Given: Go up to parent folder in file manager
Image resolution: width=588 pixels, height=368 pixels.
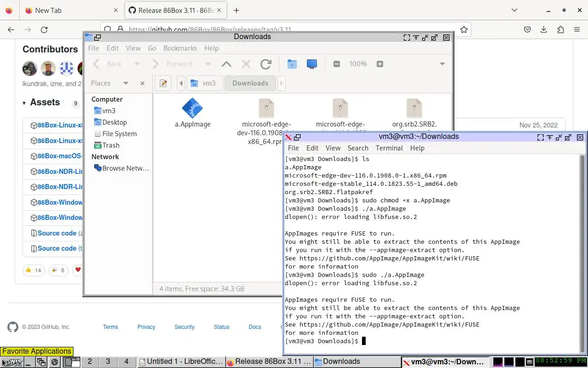Looking at the screenshot, I should click(x=226, y=64).
